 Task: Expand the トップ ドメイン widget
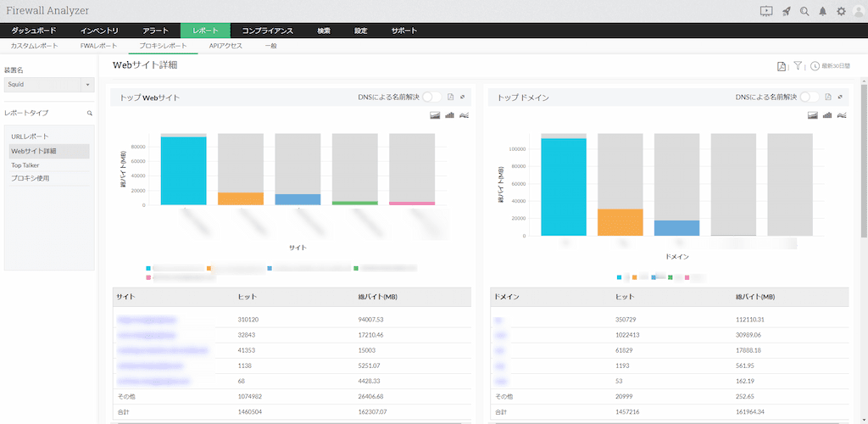(840, 97)
